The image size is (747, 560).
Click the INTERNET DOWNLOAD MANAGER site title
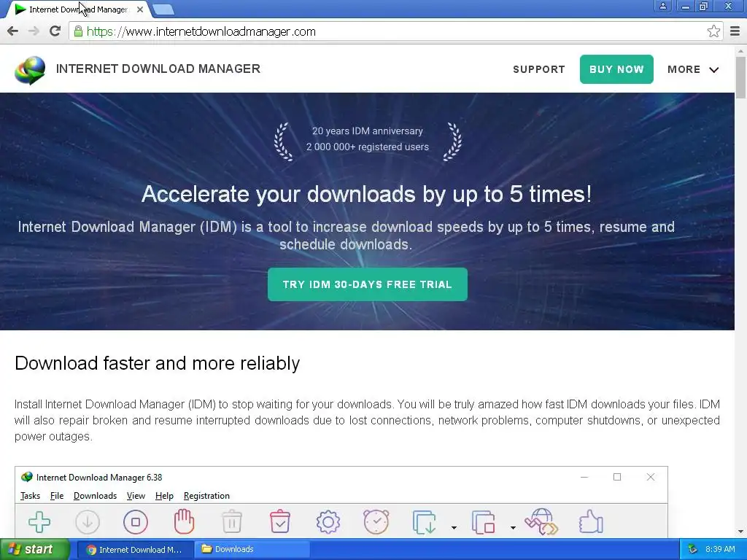click(158, 69)
